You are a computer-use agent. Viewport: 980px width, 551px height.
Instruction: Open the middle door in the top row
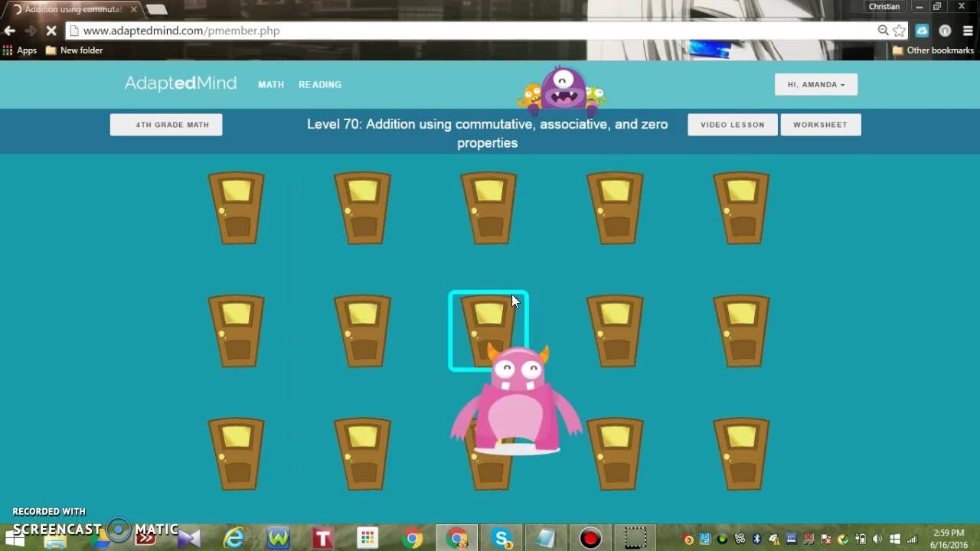[488, 208]
